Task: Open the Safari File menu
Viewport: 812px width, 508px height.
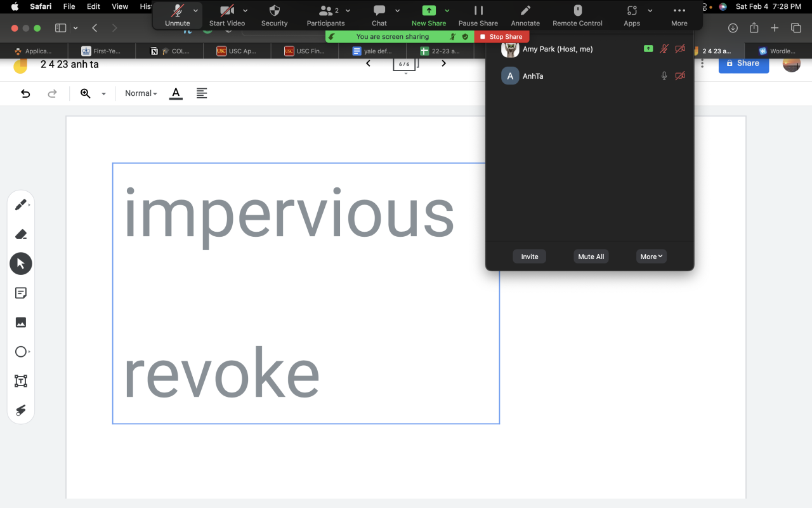Action: click(x=69, y=6)
